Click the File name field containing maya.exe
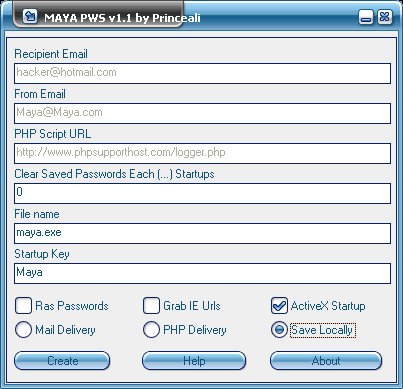The image size is (403, 389). point(202,233)
